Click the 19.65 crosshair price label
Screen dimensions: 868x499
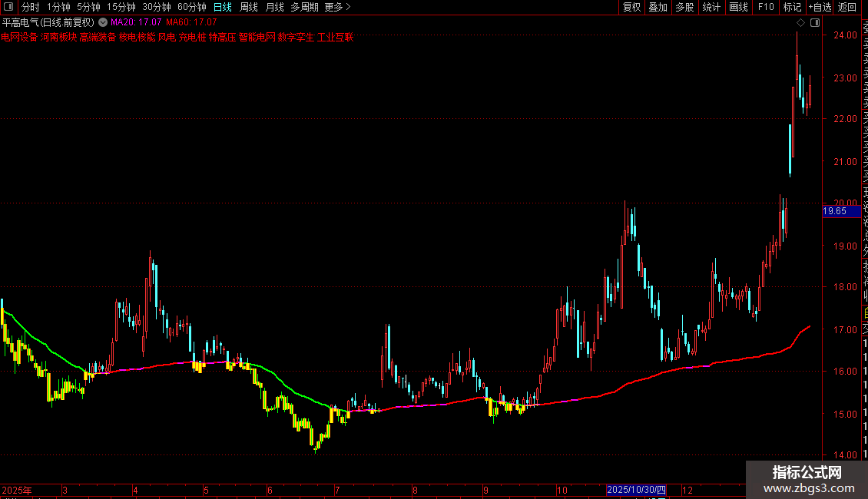click(x=841, y=211)
